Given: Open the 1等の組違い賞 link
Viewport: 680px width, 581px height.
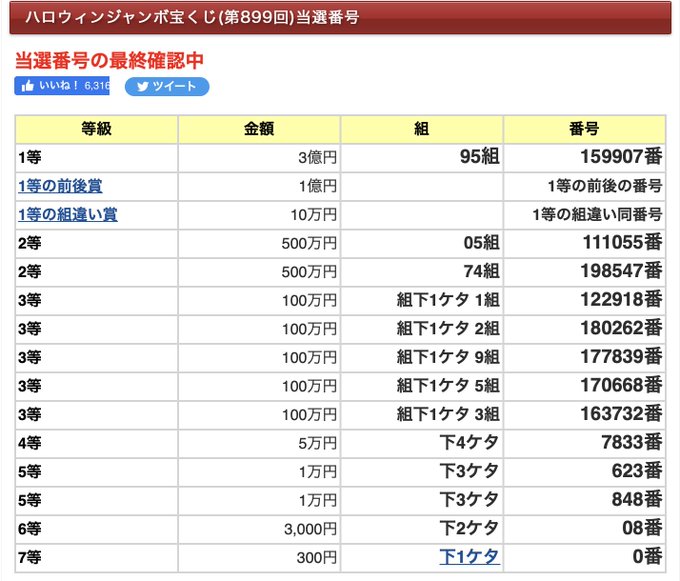Looking at the screenshot, I should [68, 215].
